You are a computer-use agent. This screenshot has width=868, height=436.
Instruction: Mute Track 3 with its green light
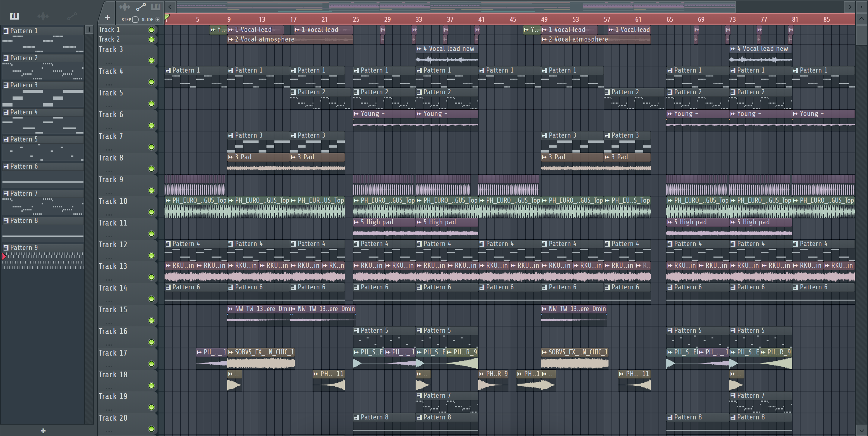[x=152, y=60]
